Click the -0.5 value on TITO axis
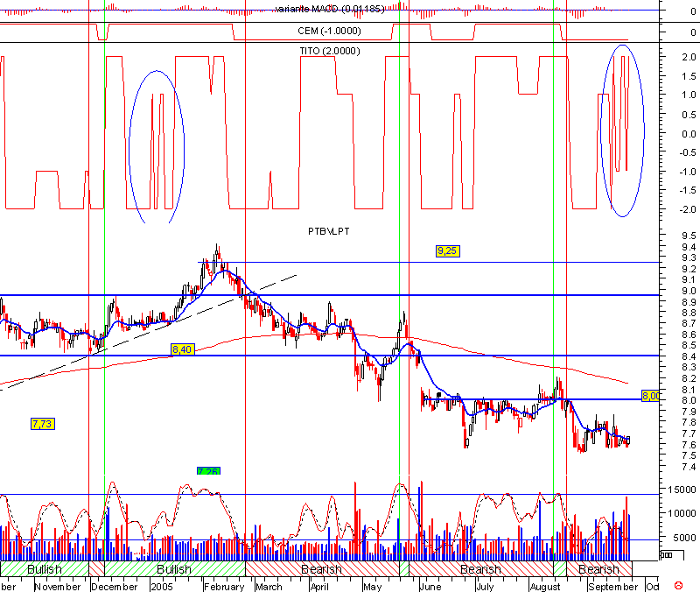The height and width of the screenshot is (592, 700). pyautogui.click(x=687, y=152)
